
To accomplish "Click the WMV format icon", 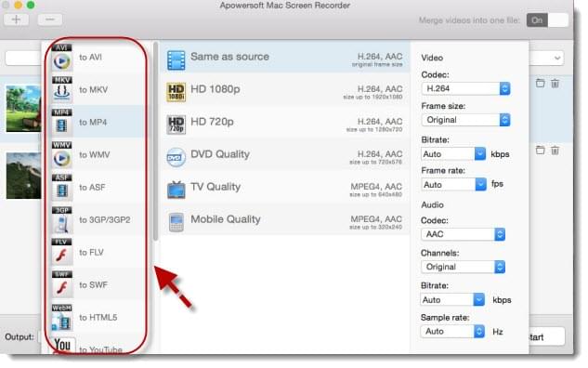I will click(x=62, y=155).
